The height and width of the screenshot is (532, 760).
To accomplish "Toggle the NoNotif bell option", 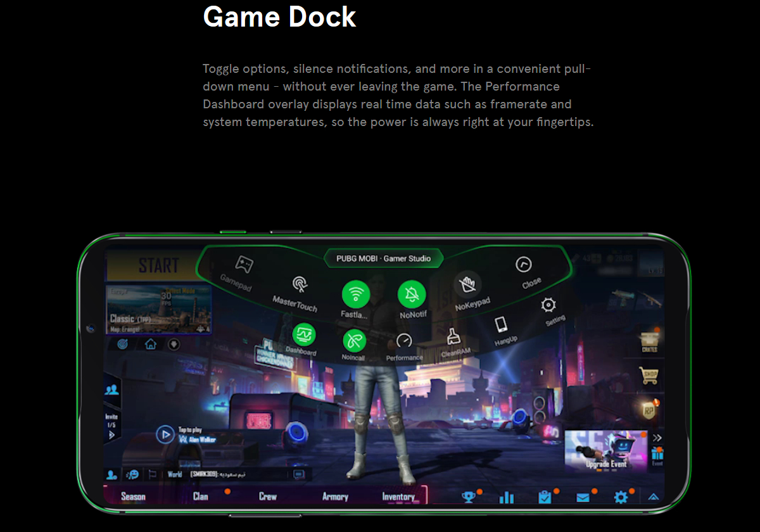I will pyautogui.click(x=412, y=294).
